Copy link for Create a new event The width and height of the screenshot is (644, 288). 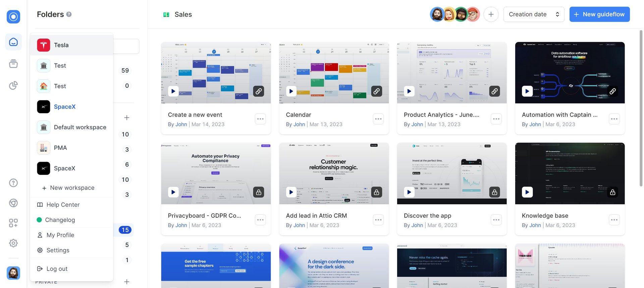[x=259, y=91]
